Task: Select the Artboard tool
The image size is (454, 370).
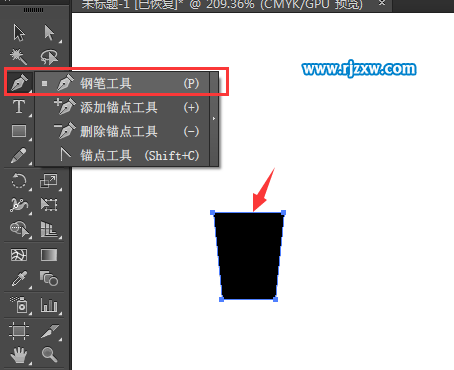Action: pos(19,331)
